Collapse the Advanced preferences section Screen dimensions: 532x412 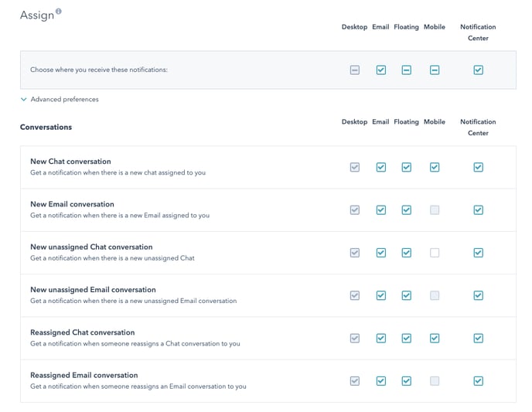coord(24,100)
